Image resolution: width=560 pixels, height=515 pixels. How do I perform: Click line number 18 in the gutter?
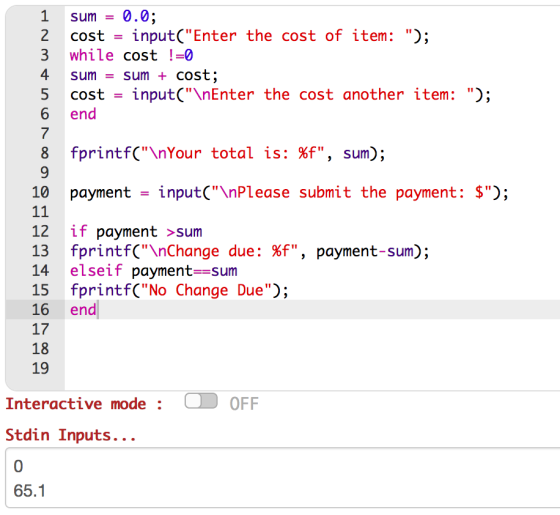pos(40,349)
